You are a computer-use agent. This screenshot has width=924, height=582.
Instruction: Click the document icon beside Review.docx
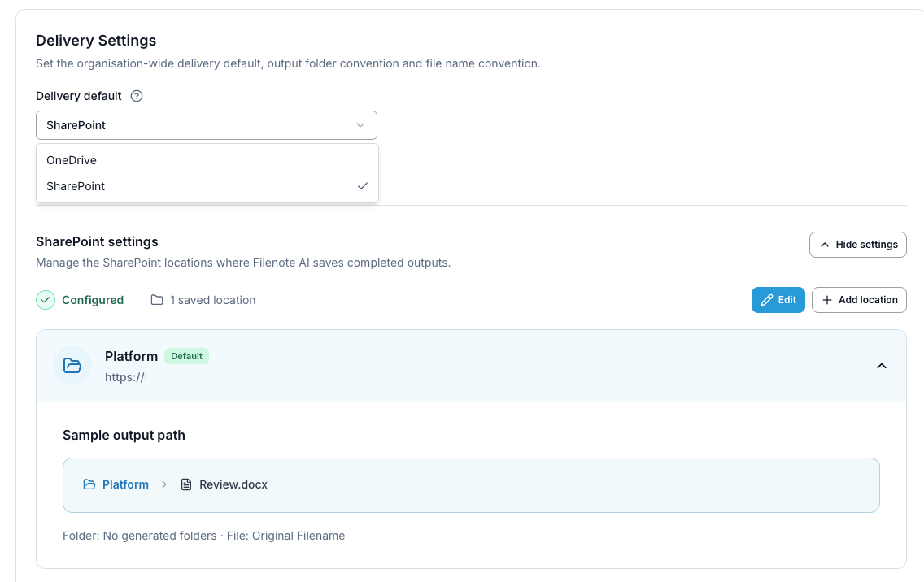pyautogui.click(x=186, y=484)
